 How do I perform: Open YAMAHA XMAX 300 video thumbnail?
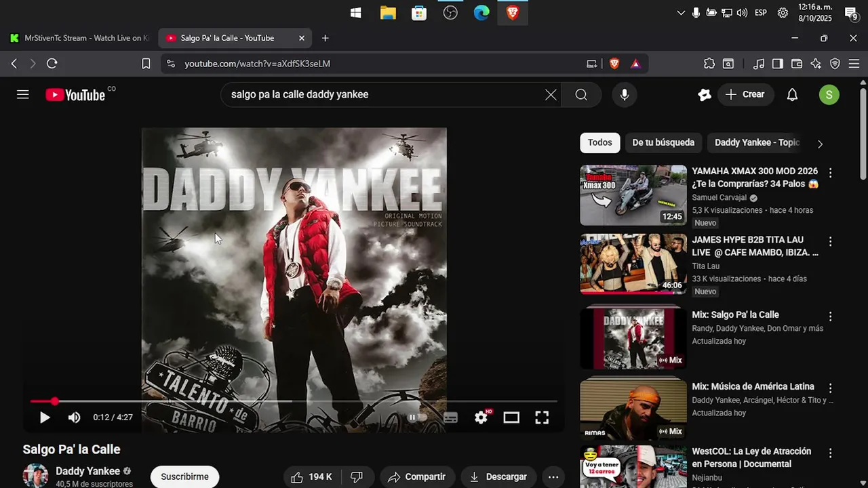(x=633, y=195)
